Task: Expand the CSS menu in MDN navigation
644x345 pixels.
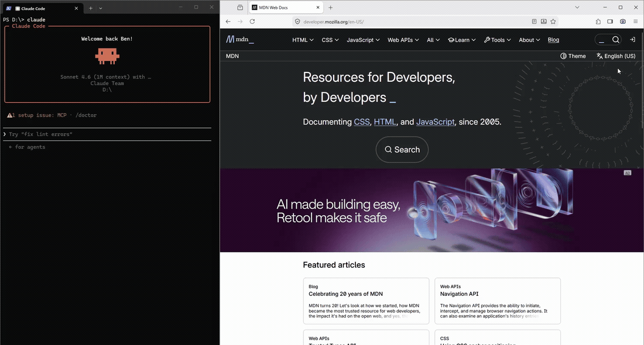Action: pyautogui.click(x=330, y=40)
